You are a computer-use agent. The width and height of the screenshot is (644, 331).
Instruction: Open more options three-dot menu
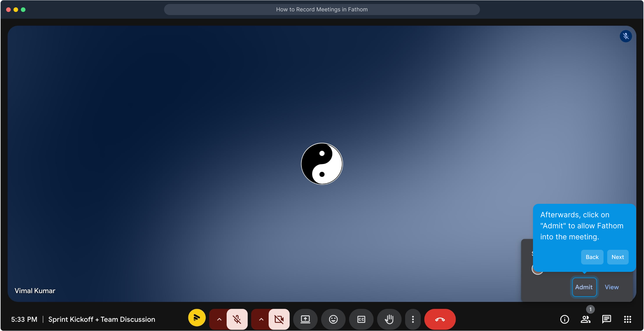click(413, 319)
